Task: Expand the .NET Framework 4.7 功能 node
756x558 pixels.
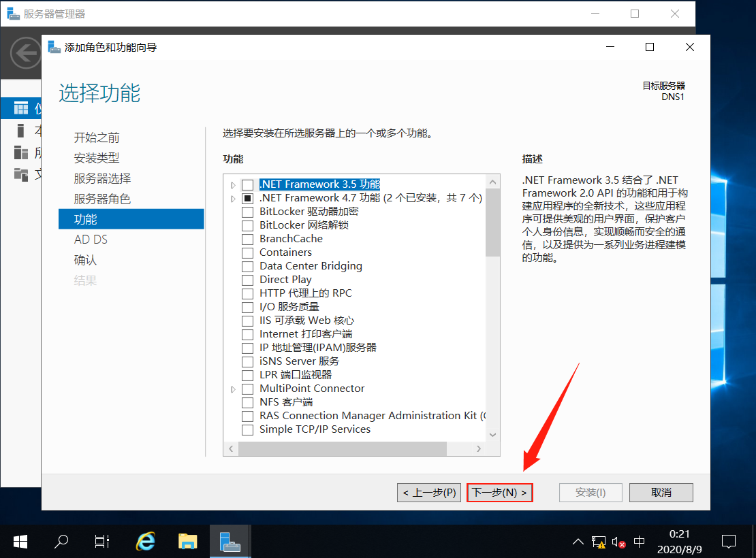Action: point(234,199)
